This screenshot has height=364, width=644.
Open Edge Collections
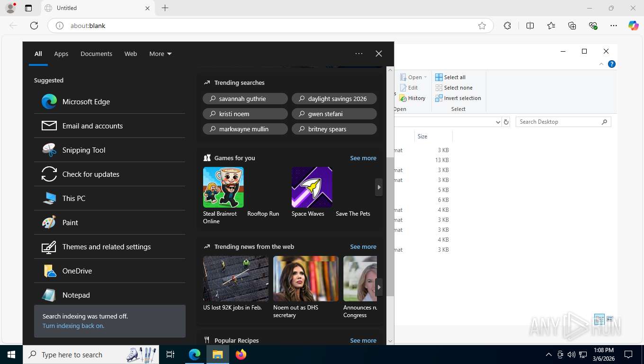pos(572,26)
